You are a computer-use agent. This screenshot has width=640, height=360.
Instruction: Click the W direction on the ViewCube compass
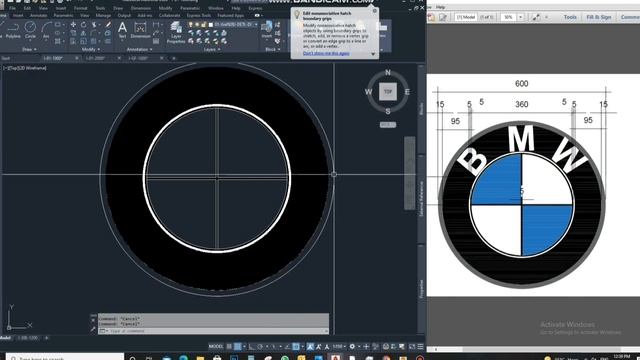pyautogui.click(x=369, y=91)
